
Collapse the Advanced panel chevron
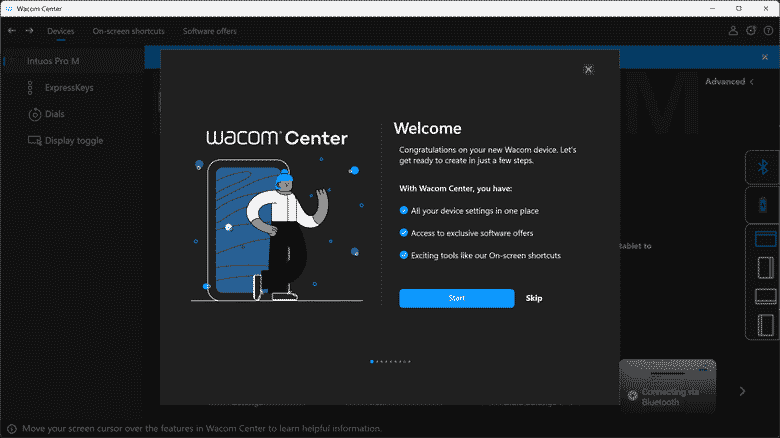(x=752, y=82)
